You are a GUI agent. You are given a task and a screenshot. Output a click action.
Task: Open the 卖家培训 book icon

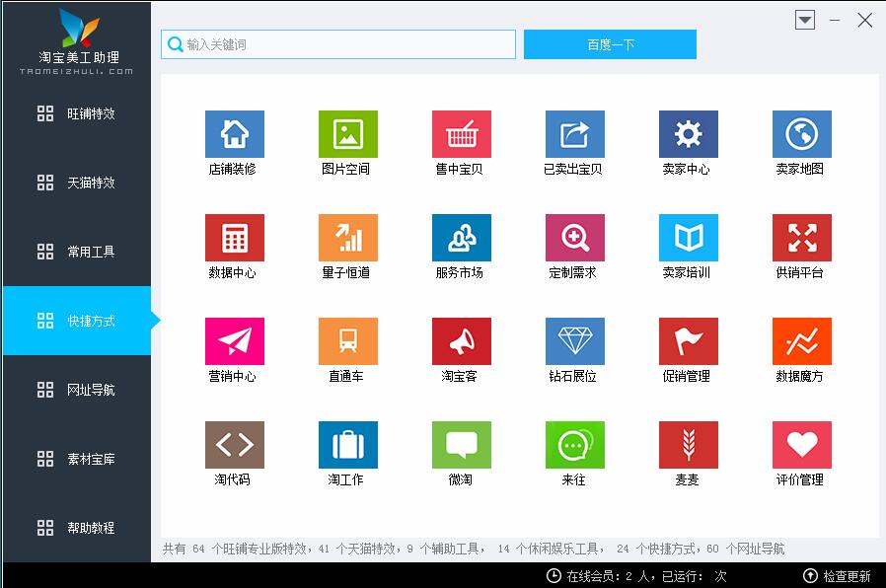689,237
